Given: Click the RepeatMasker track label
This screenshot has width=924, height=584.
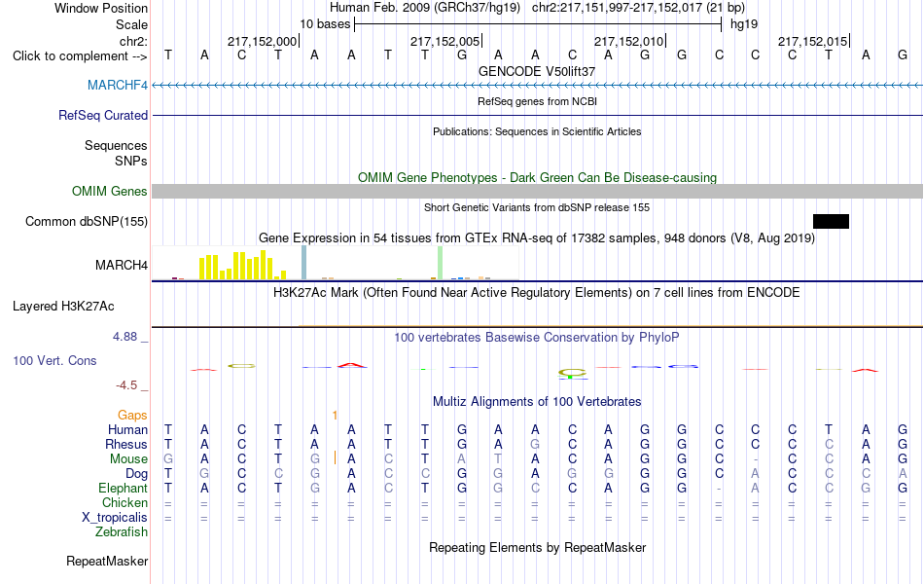Looking at the screenshot, I should click(x=107, y=561).
